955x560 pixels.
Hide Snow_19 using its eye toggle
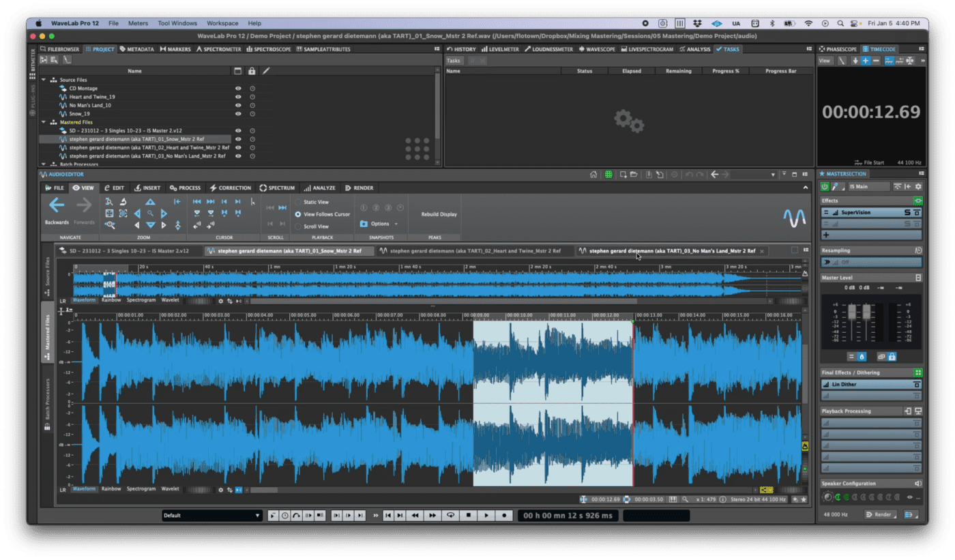pyautogui.click(x=238, y=113)
